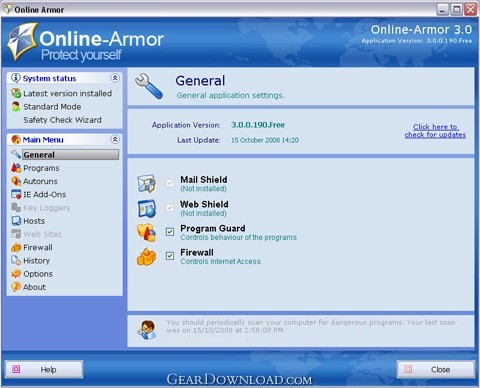The width and height of the screenshot is (480, 388).
Task: Click the Options gear icon
Action: (16, 274)
